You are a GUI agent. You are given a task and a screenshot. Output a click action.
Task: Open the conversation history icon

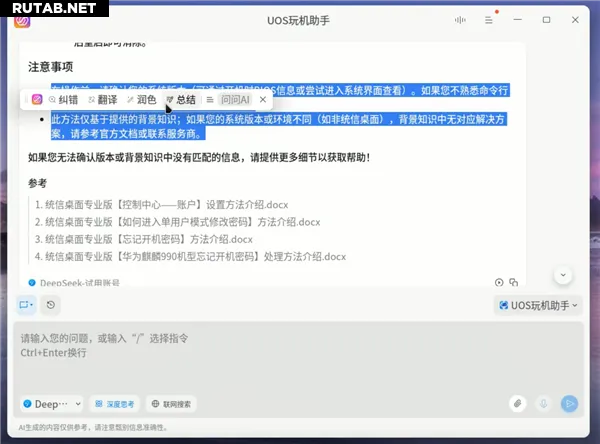coord(51,305)
